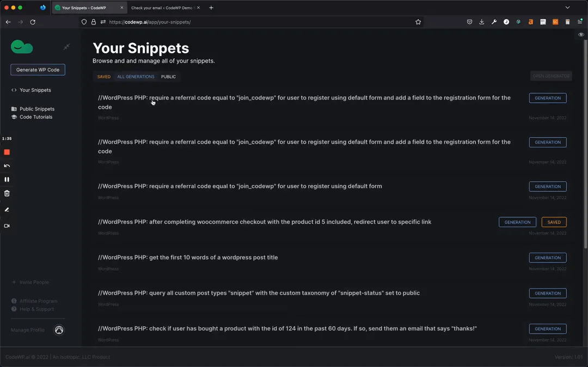Toggle the recorder's camera icon

(x=7, y=226)
